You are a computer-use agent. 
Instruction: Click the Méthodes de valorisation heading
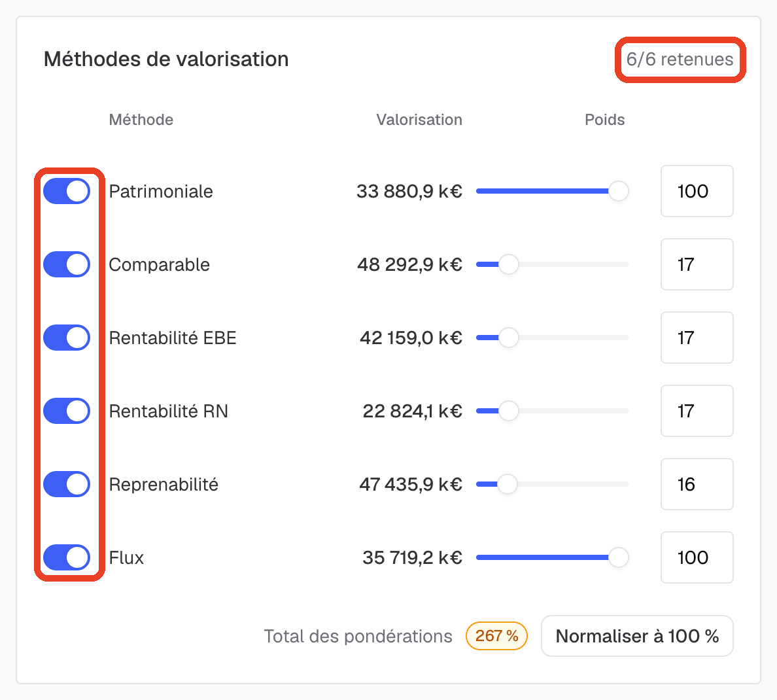point(166,59)
